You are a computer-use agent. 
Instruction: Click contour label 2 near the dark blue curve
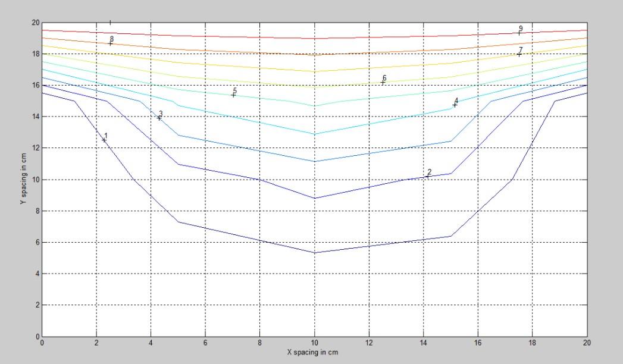pyautogui.click(x=430, y=172)
